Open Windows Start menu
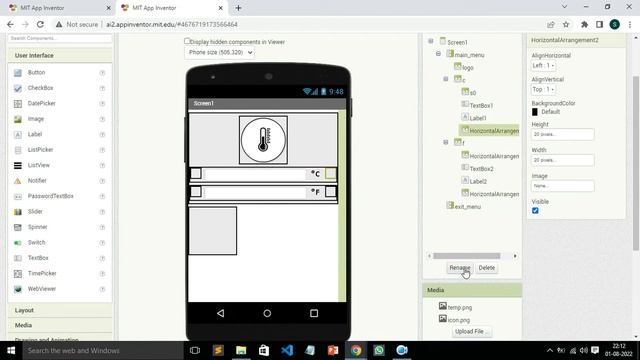This screenshot has width=640, height=360. [11, 350]
